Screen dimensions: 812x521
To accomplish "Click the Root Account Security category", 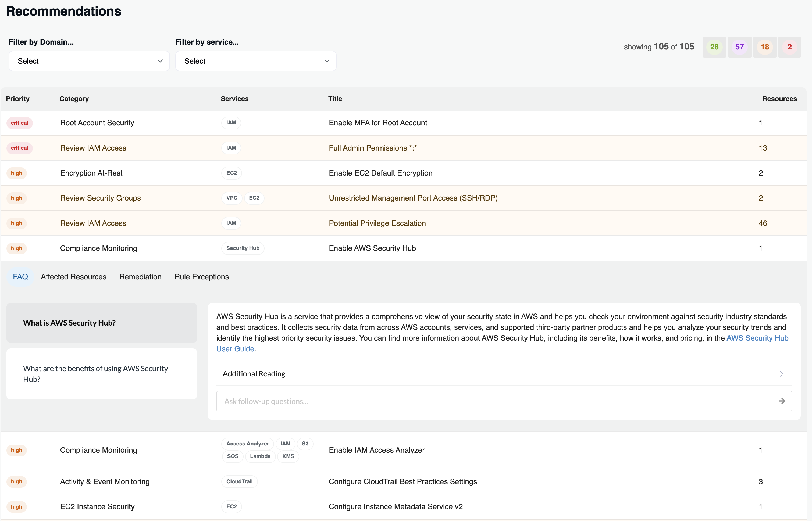I will tap(97, 123).
